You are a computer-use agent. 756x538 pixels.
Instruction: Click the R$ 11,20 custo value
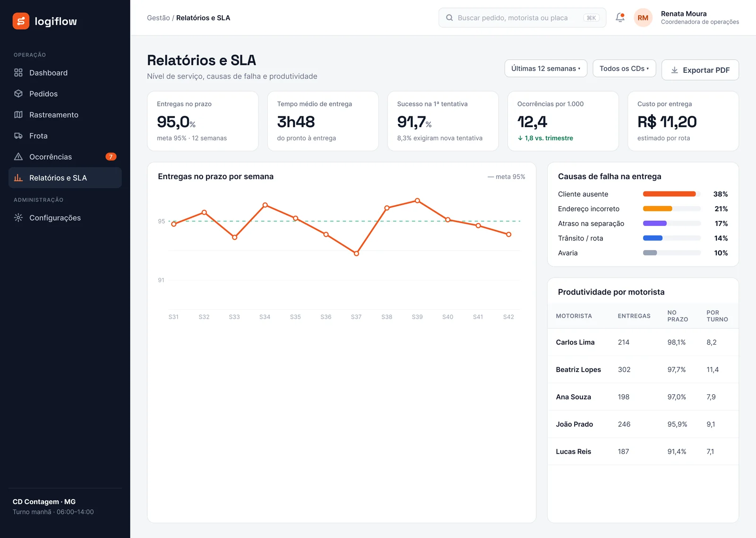tap(667, 121)
